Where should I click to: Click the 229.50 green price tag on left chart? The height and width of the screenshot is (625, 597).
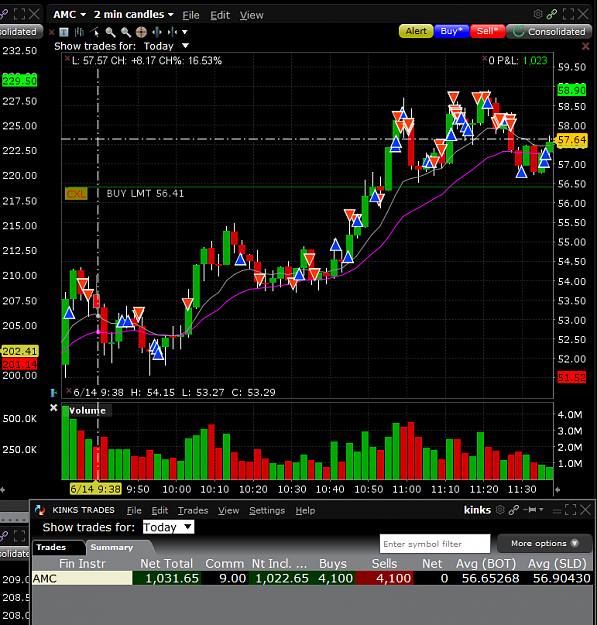pyautogui.click(x=20, y=81)
